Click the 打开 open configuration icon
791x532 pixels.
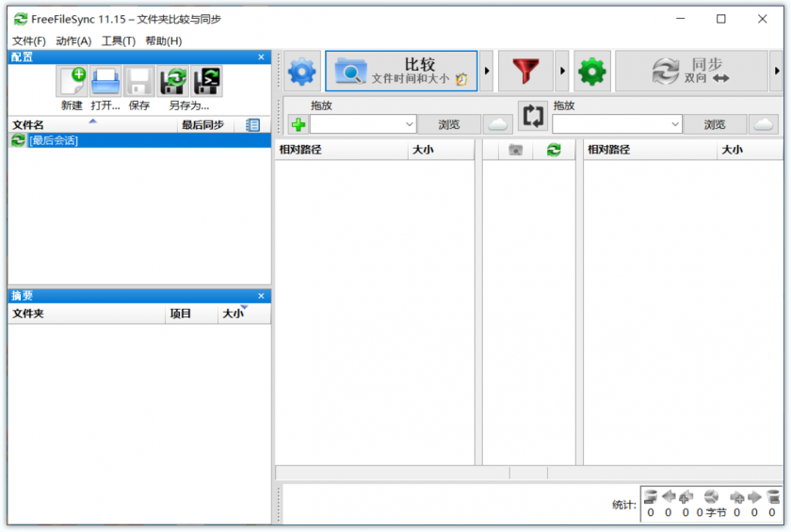point(105,82)
